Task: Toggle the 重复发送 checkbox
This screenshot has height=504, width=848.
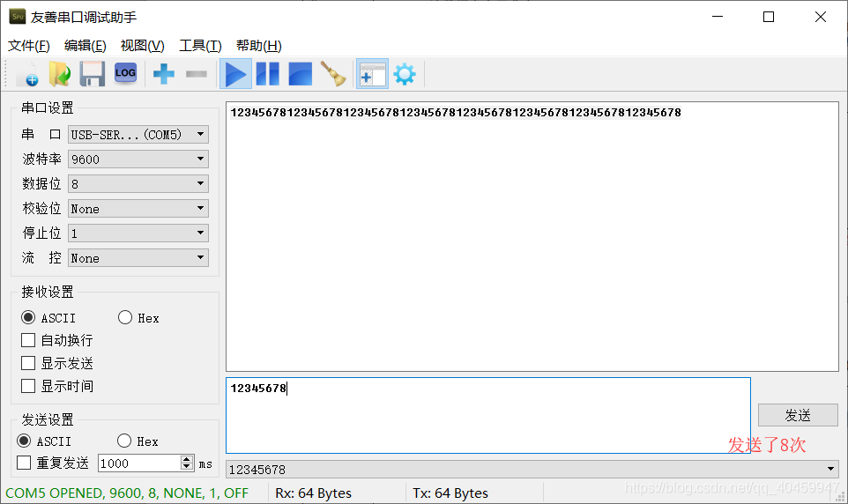Action: tap(24, 463)
